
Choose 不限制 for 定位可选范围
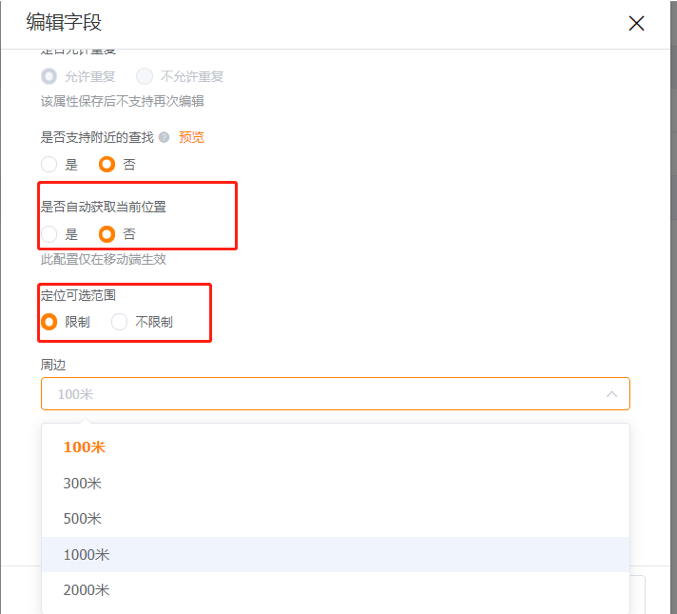[x=119, y=322]
